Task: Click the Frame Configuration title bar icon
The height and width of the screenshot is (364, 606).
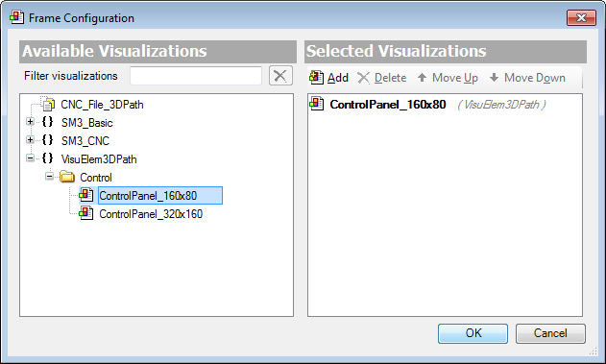Action: pos(17,18)
